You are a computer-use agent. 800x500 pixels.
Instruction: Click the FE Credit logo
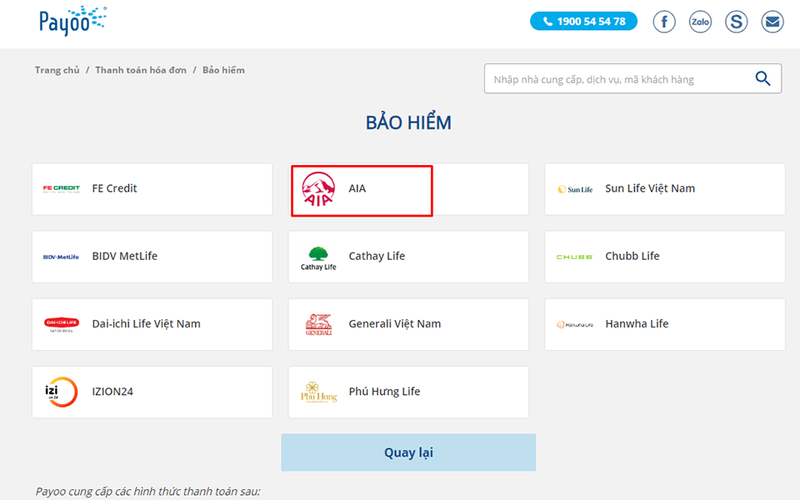[x=61, y=189]
